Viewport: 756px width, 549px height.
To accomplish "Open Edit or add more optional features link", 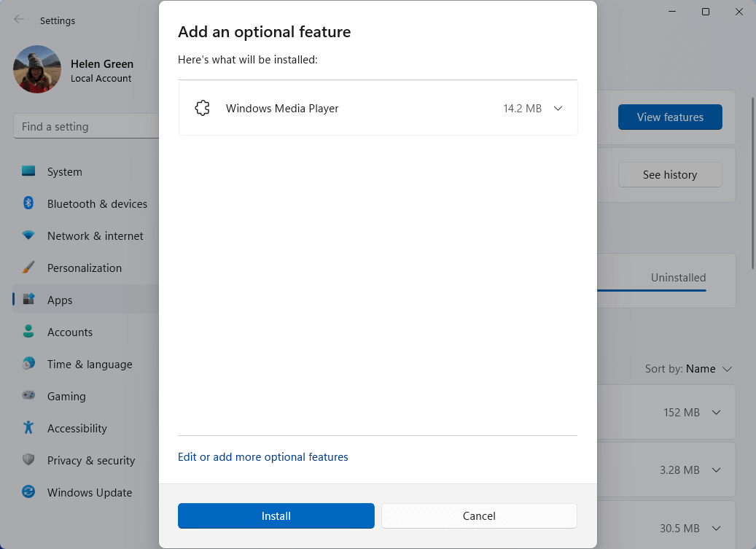I will [262, 456].
